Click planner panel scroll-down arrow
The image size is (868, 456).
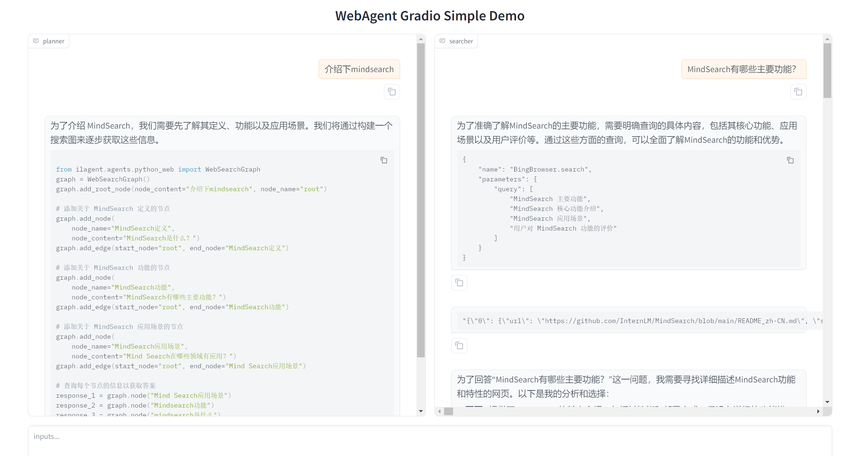point(421,411)
